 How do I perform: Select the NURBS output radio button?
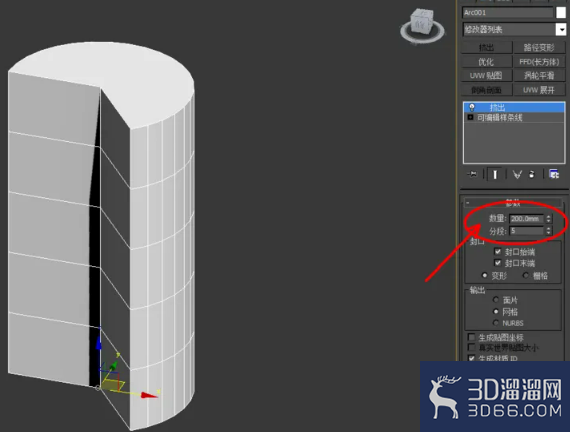tap(495, 323)
